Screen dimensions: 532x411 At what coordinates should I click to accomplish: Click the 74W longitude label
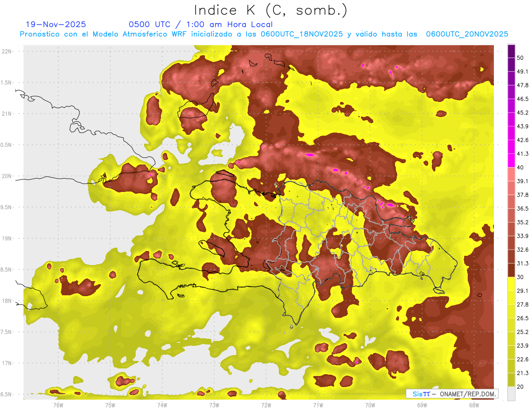(162, 405)
